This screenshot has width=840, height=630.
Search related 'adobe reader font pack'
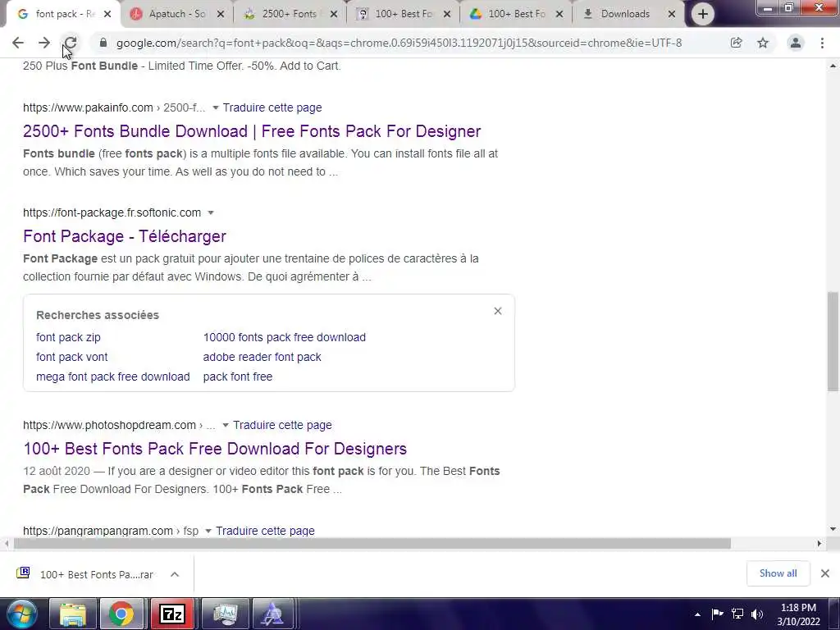click(x=262, y=358)
